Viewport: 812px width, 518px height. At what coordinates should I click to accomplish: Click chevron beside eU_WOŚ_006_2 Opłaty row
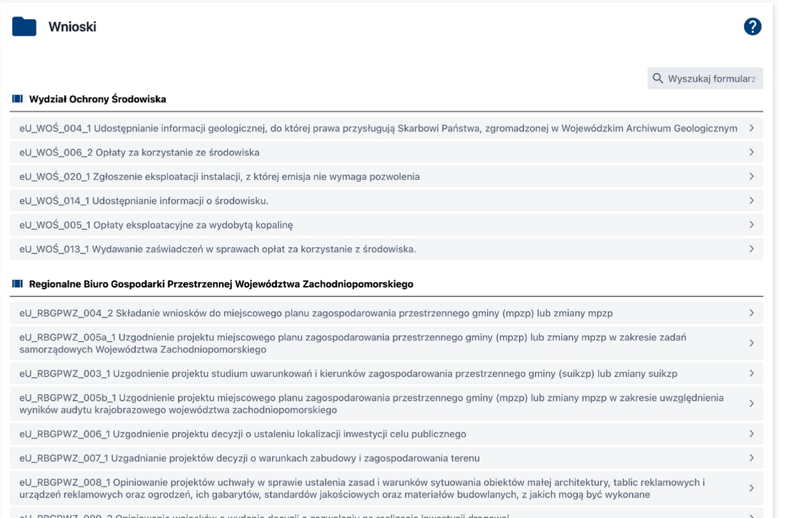(x=751, y=153)
